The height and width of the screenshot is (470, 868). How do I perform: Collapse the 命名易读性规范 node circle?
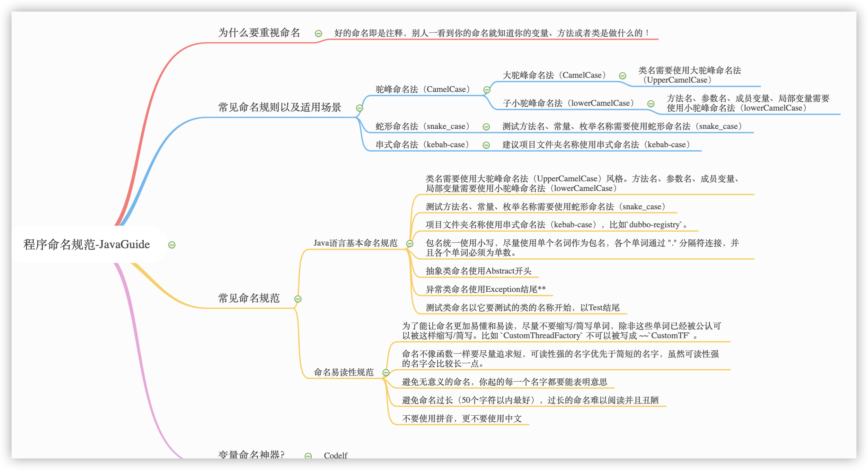386,373
